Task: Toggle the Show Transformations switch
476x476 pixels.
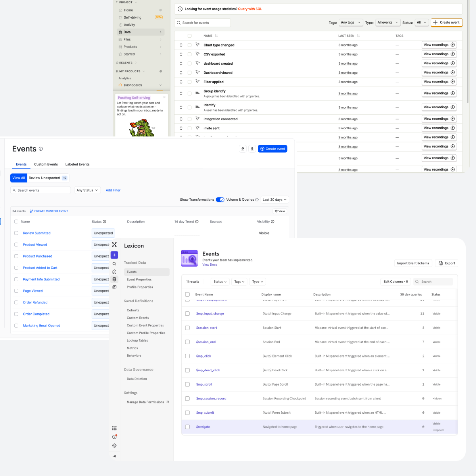Action: [x=220, y=200]
